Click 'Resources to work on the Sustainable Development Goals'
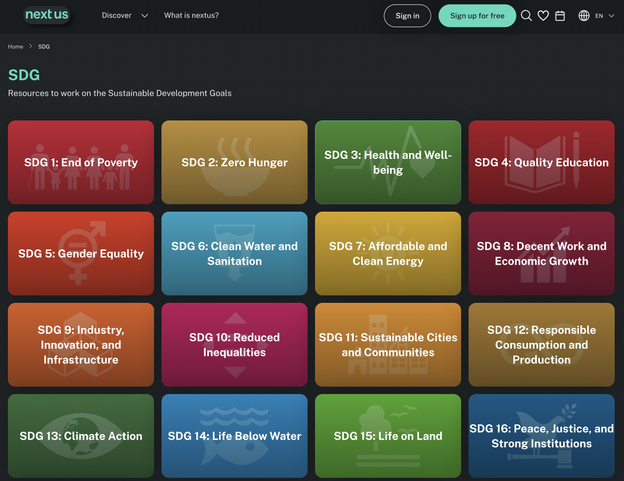624x481 pixels. pyautogui.click(x=119, y=93)
